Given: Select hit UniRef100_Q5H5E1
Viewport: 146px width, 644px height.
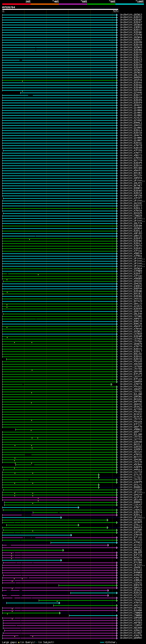Looking at the screenshot, I should (x=131, y=567).
